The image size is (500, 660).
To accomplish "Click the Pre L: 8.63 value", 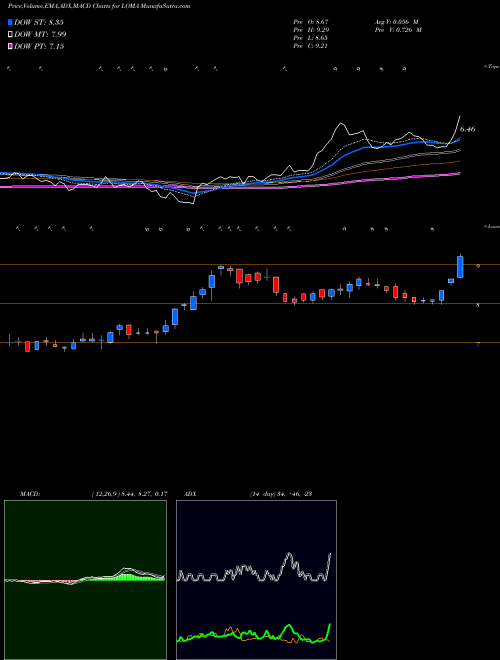I will [x=311, y=38].
